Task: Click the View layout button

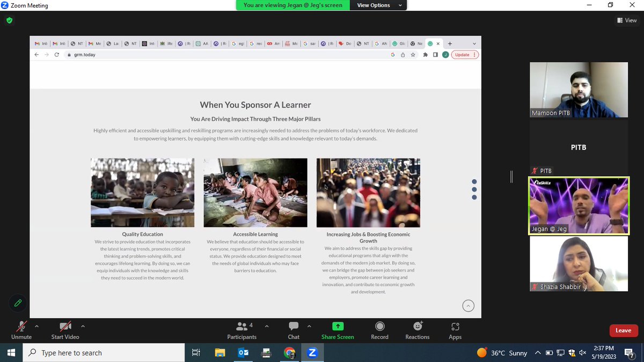Action: (x=627, y=20)
